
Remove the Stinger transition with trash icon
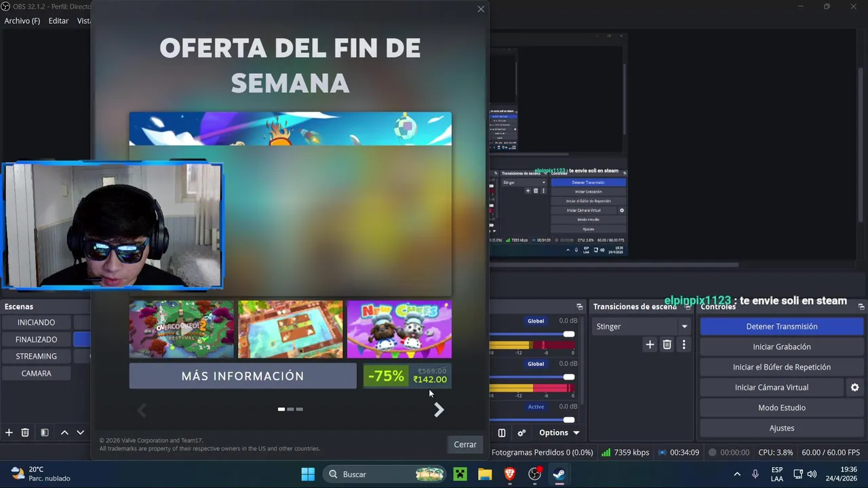pyautogui.click(x=667, y=345)
